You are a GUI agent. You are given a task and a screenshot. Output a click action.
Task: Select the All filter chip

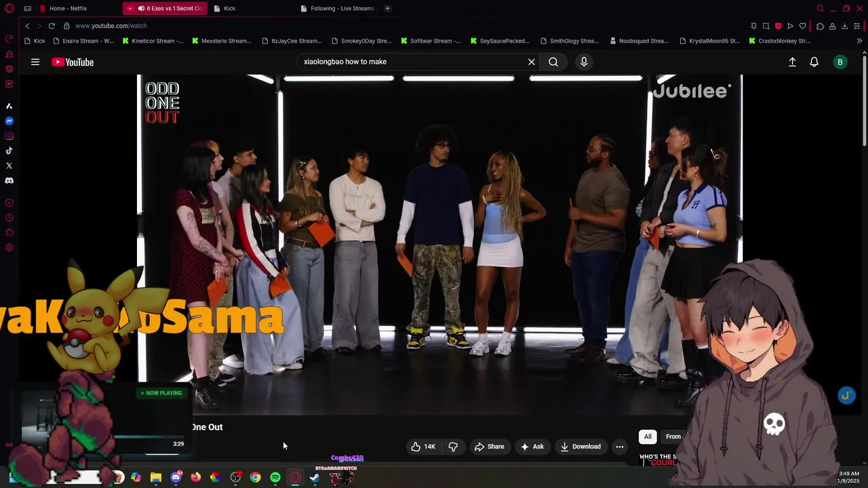click(648, 436)
